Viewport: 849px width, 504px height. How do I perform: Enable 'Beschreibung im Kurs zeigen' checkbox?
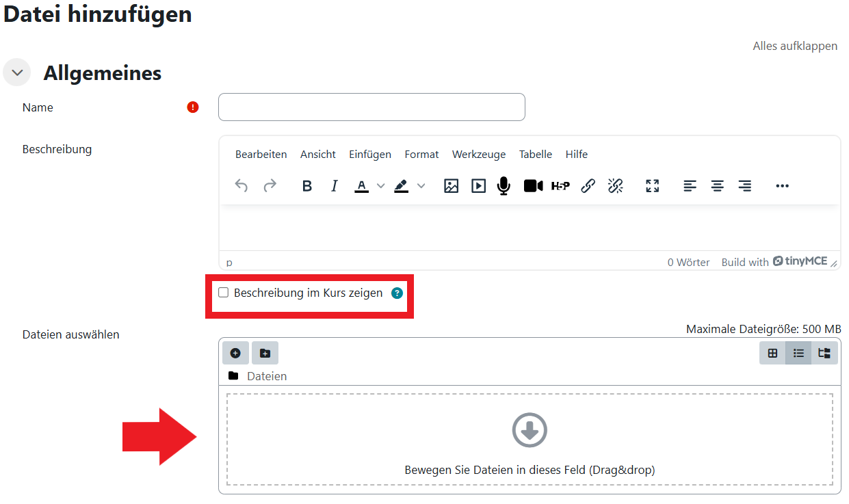[x=224, y=293]
